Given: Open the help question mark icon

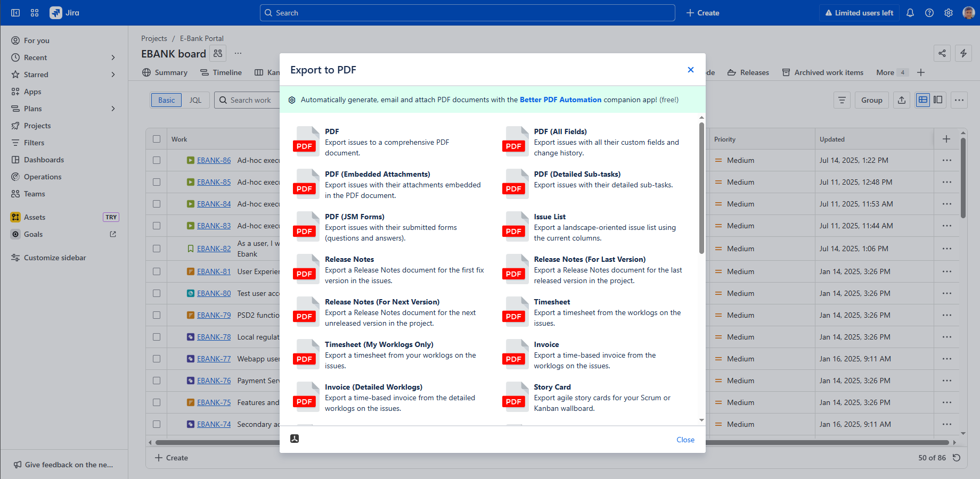Looking at the screenshot, I should point(929,13).
